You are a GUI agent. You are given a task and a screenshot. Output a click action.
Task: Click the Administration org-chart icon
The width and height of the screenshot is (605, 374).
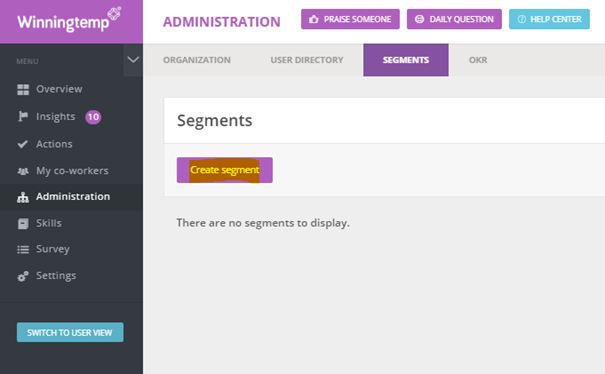[23, 197]
